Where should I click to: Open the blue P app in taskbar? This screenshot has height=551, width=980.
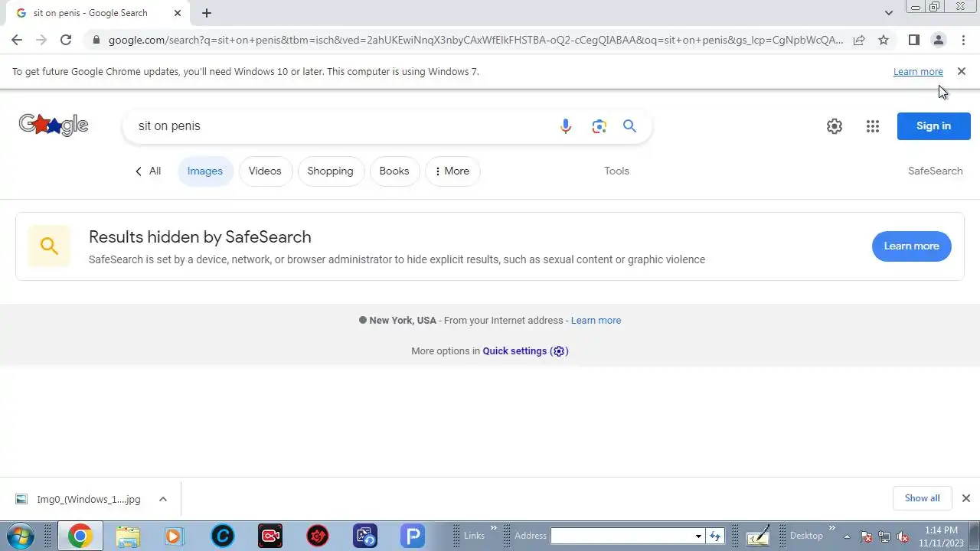(x=413, y=536)
